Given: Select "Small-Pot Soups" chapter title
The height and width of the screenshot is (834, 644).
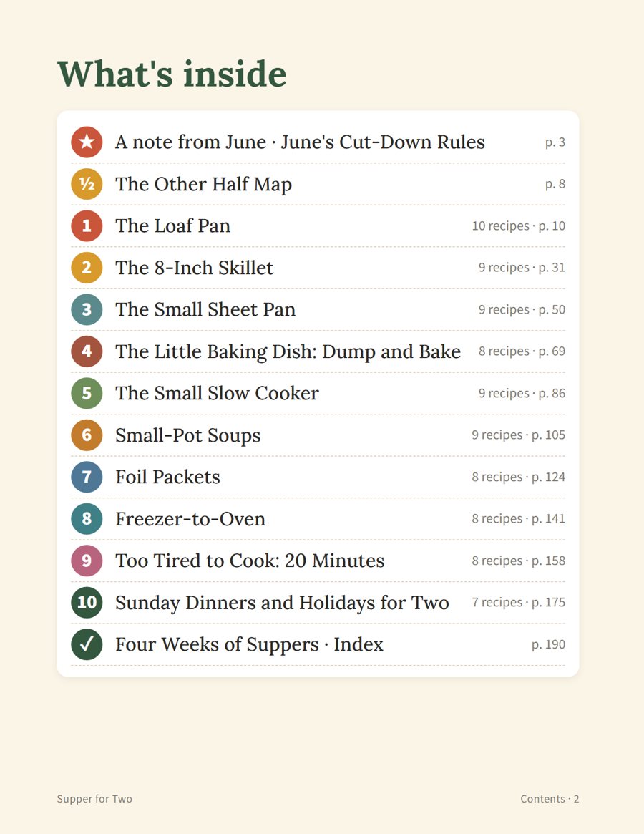Looking at the screenshot, I should tap(188, 435).
